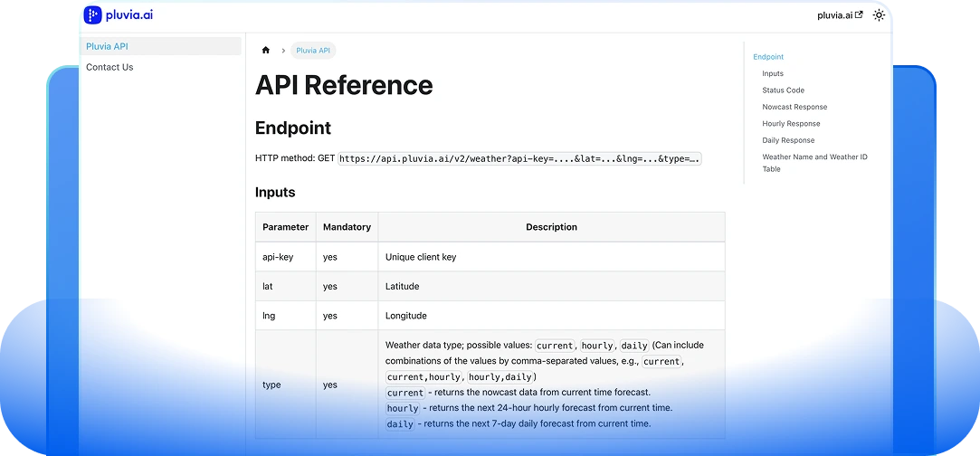Click the api-key parameter cell

[x=278, y=257]
